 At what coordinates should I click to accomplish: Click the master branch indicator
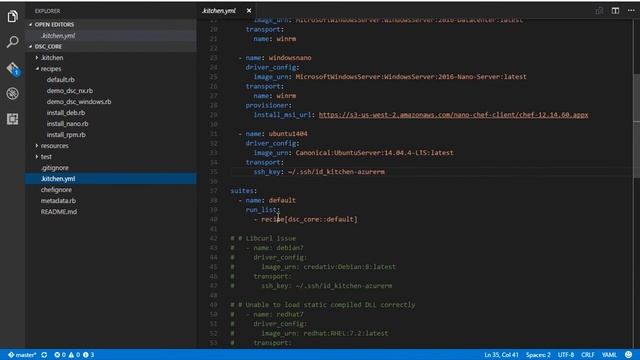[x=22, y=355]
